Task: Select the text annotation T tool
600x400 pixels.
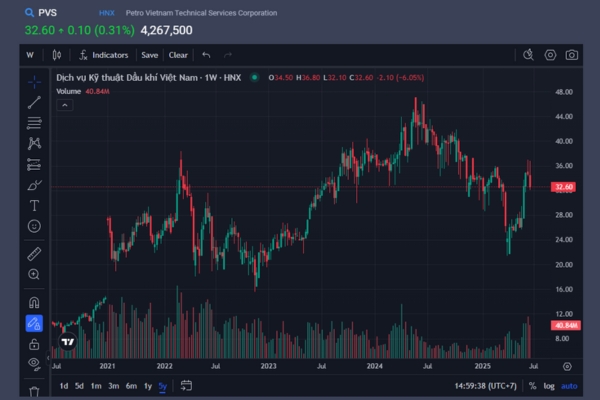Action: (x=34, y=206)
